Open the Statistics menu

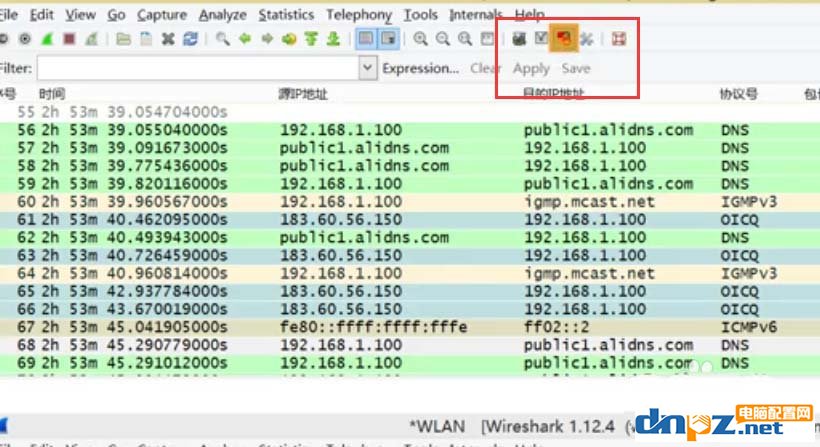click(x=286, y=15)
